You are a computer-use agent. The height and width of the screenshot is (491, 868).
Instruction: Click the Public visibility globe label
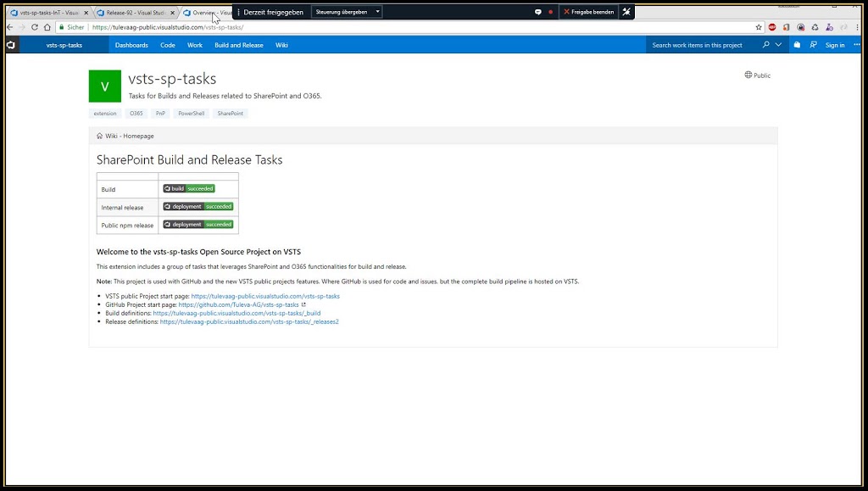[x=757, y=75]
